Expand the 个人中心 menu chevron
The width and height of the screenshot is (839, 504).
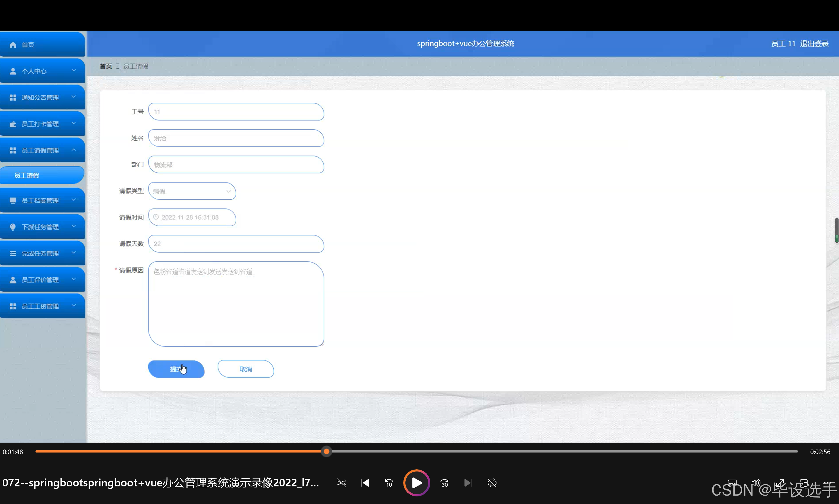[x=74, y=70]
